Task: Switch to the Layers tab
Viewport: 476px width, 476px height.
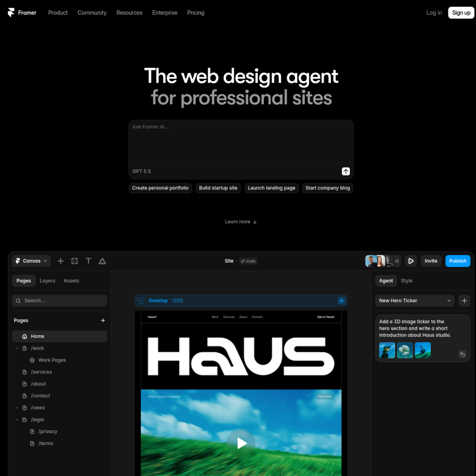Action: pos(47,281)
